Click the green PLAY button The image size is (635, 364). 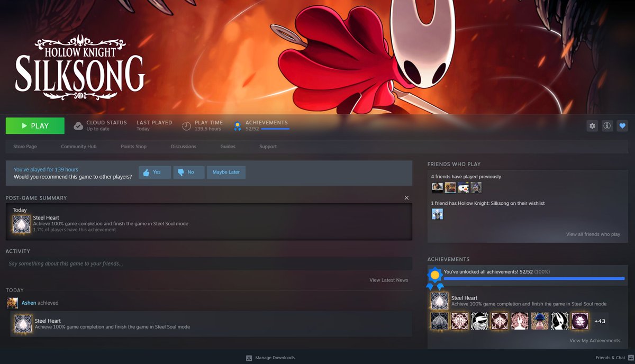[x=35, y=126]
